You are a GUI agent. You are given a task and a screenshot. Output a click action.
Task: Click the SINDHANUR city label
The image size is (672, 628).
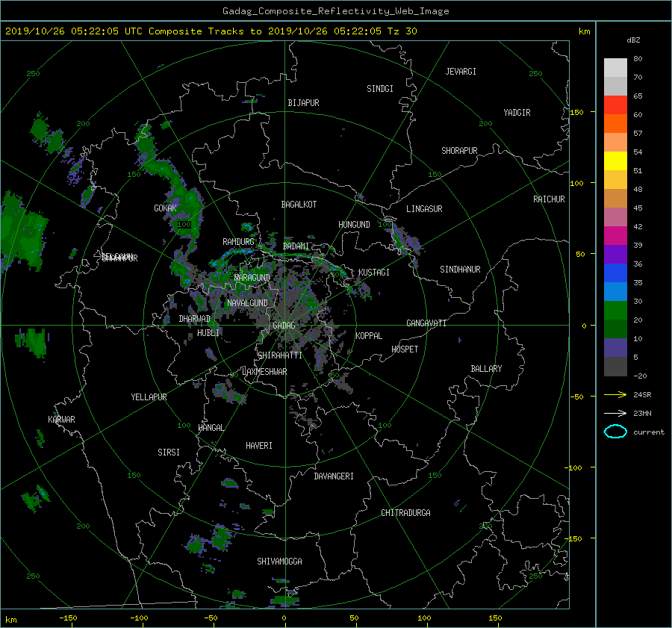pos(460,270)
